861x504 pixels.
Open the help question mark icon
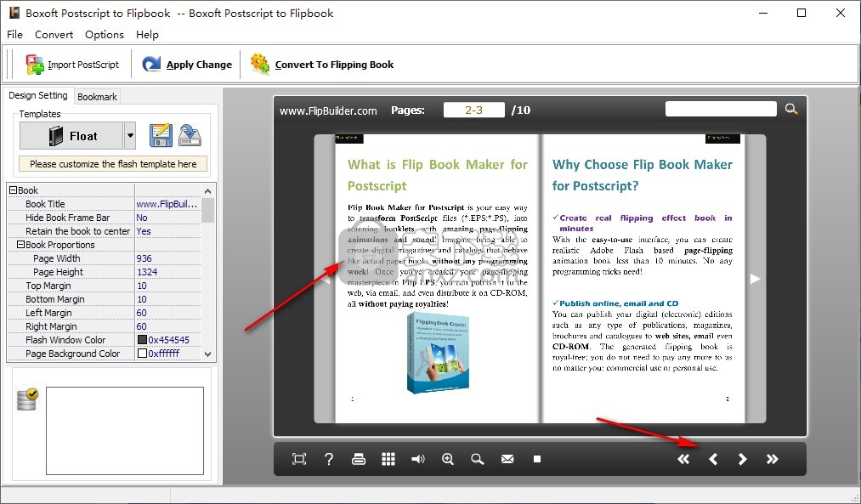(x=328, y=459)
